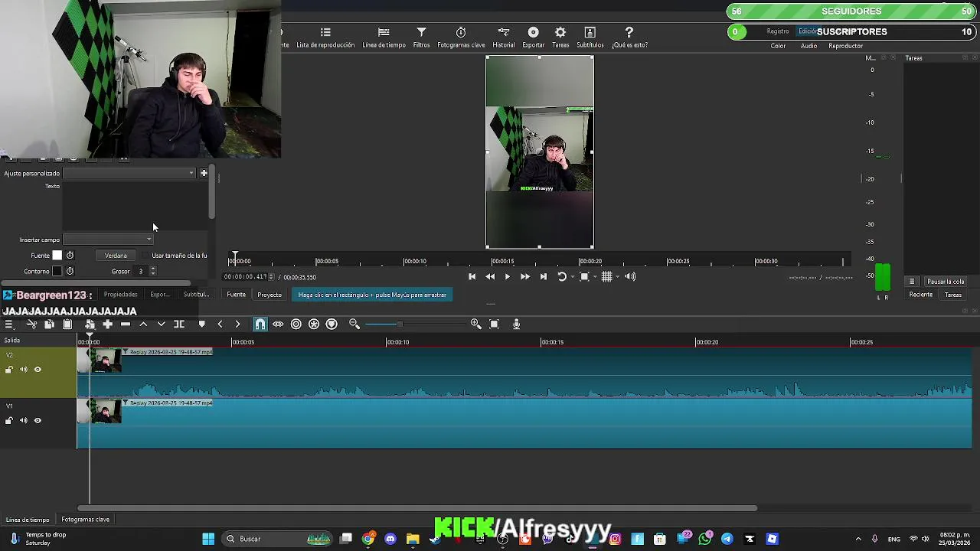Toggle lock on track V1
Image resolution: width=980 pixels, height=551 pixels.
(x=9, y=420)
